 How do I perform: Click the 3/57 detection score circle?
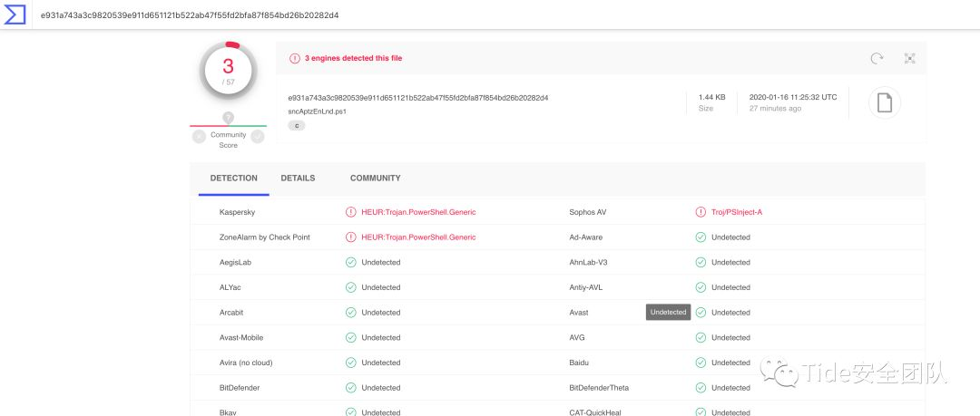pos(228,70)
